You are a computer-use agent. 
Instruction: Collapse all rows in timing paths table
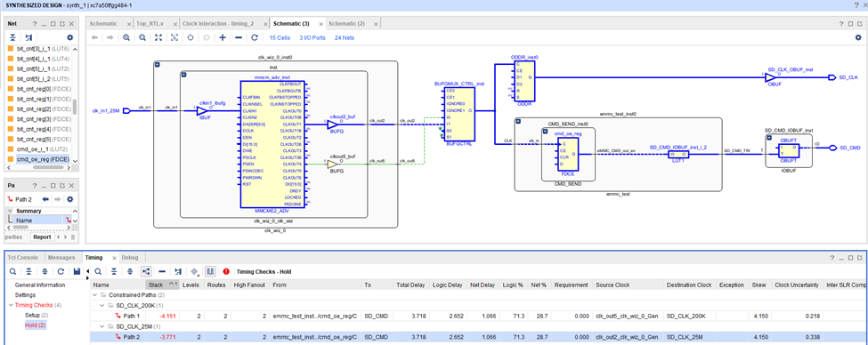click(x=114, y=271)
